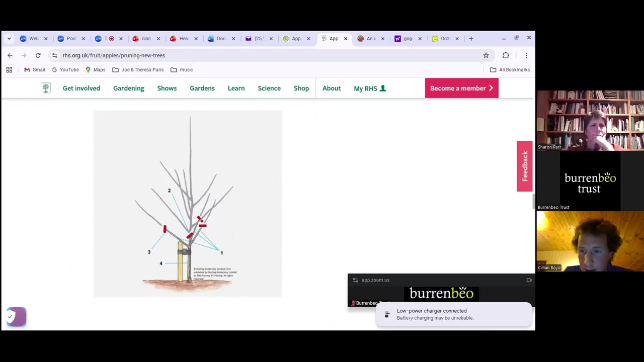Close the 'Docu' Word tab

click(233, 39)
